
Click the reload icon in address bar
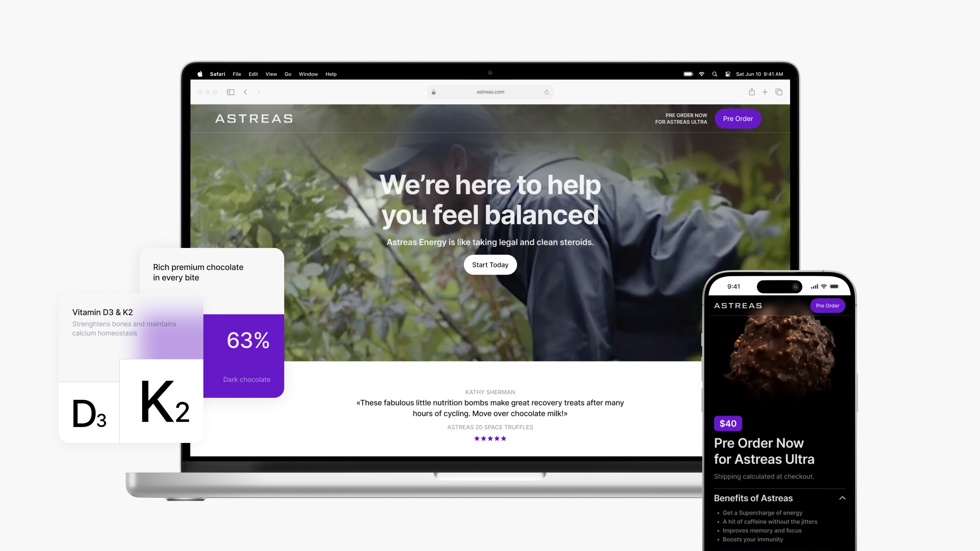(x=547, y=92)
